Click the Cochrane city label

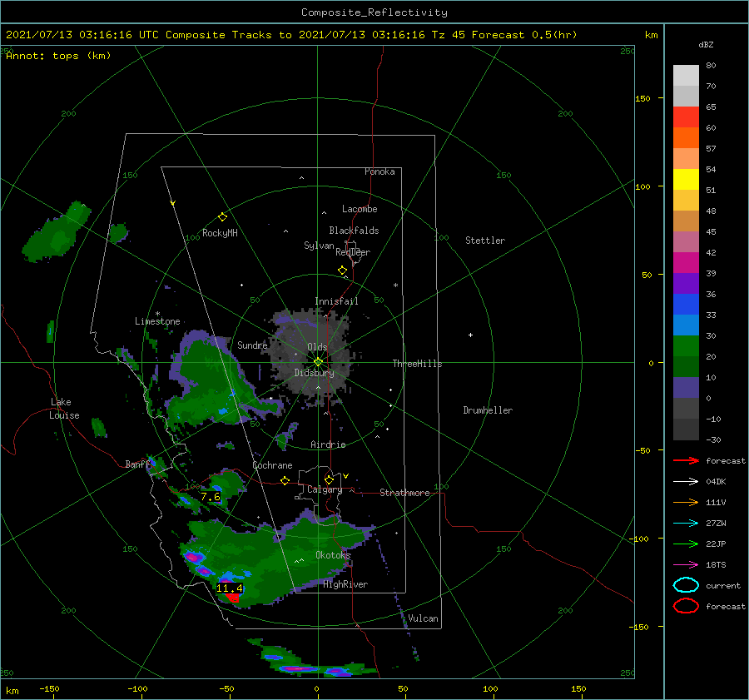coord(272,465)
